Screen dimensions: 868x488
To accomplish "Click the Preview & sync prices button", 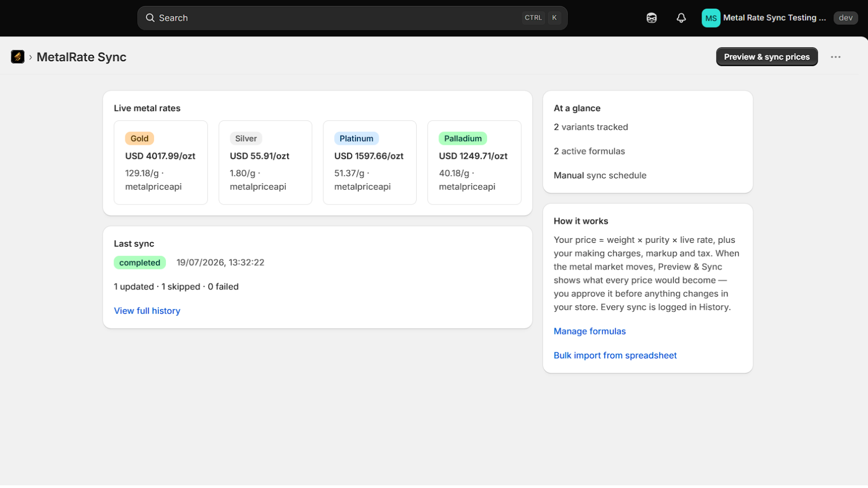I will 767,57.
